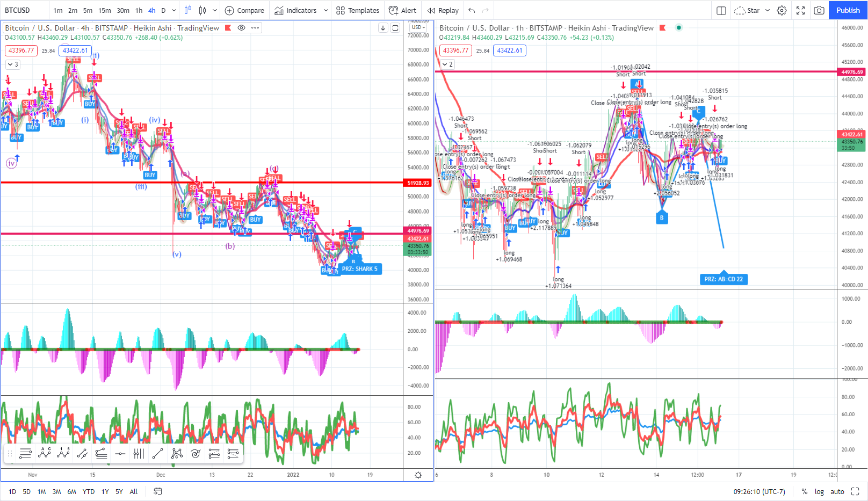Expand the Indicators favorites dropdown arrow
This screenshot has height=501, width=868.
coord(325,10)
